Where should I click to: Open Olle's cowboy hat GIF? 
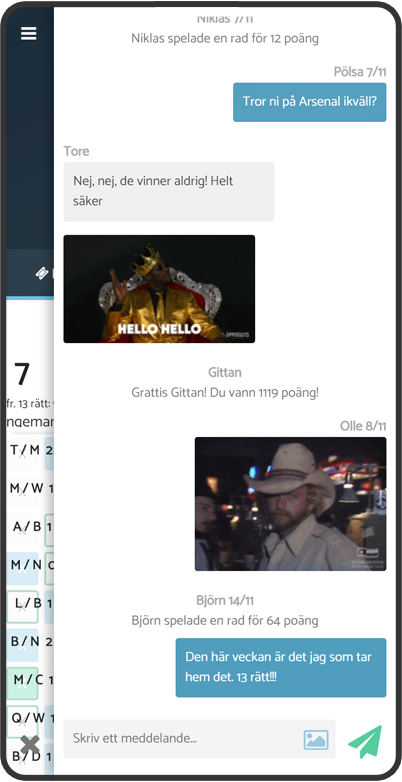290,504
